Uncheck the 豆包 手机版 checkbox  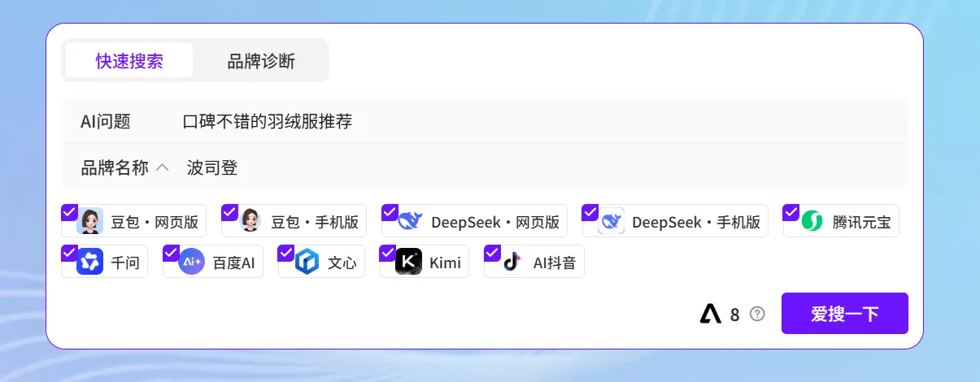[229, 212]
